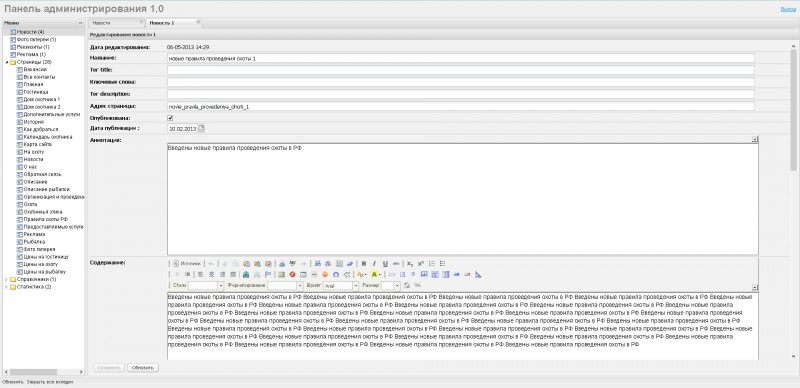Viewport: 800px width, 388px height.
Task: Apply italic formatting in the content editor
Action: point(374,263)
